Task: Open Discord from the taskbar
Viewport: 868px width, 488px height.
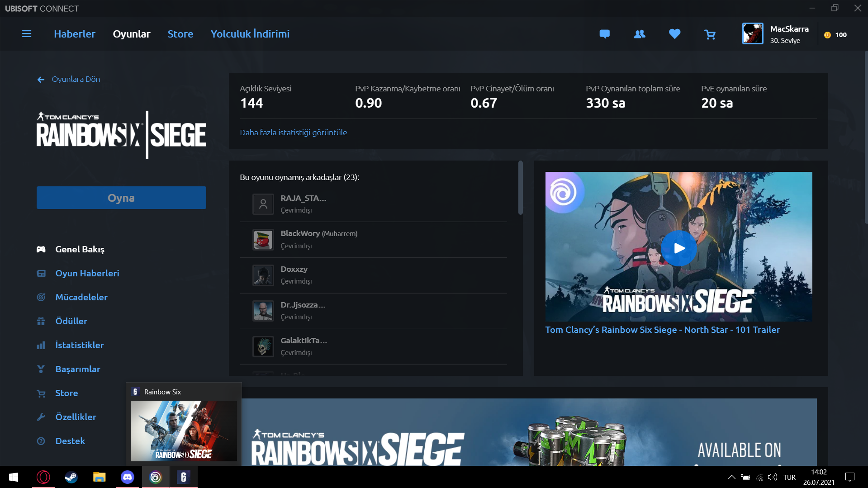Action: pos(128,477)
